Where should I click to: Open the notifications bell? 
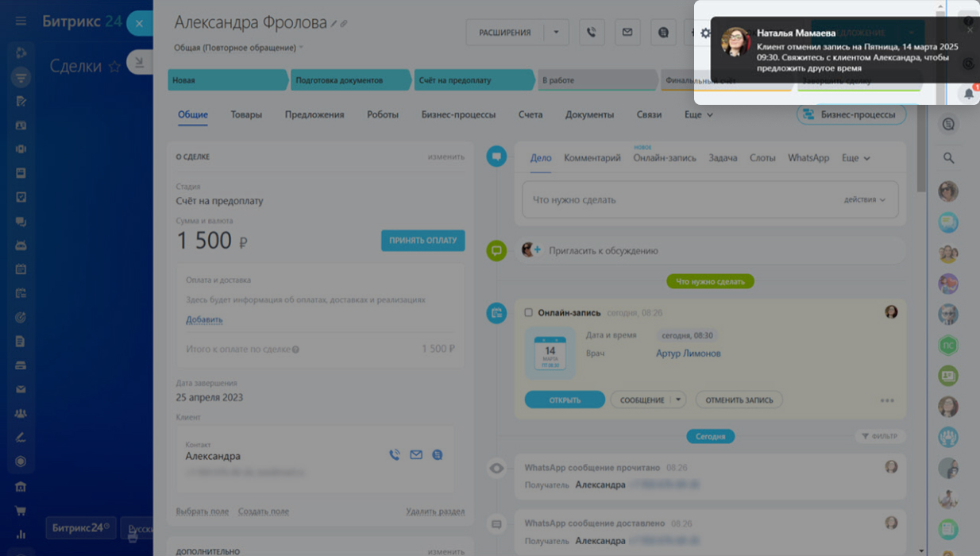969,94
